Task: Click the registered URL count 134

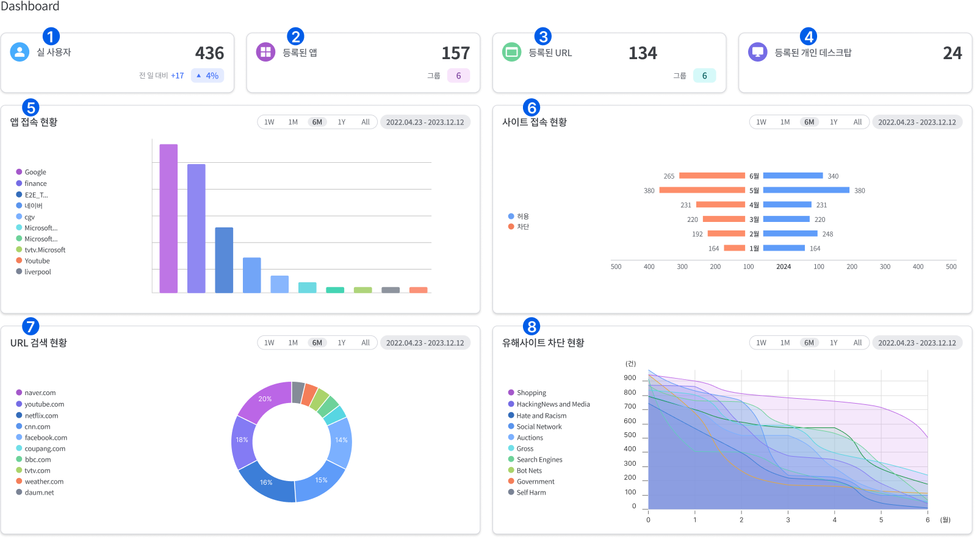Action: [643, 53]
